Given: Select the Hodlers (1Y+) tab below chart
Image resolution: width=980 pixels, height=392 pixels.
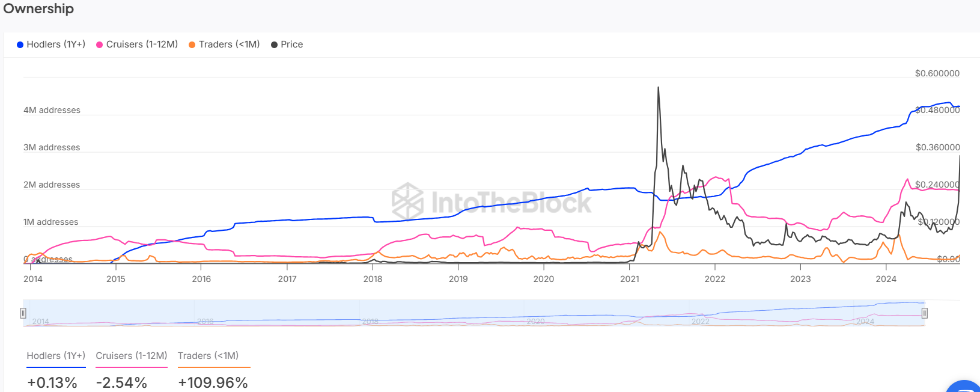Looking at the screenshot, I should pos(56,356).
